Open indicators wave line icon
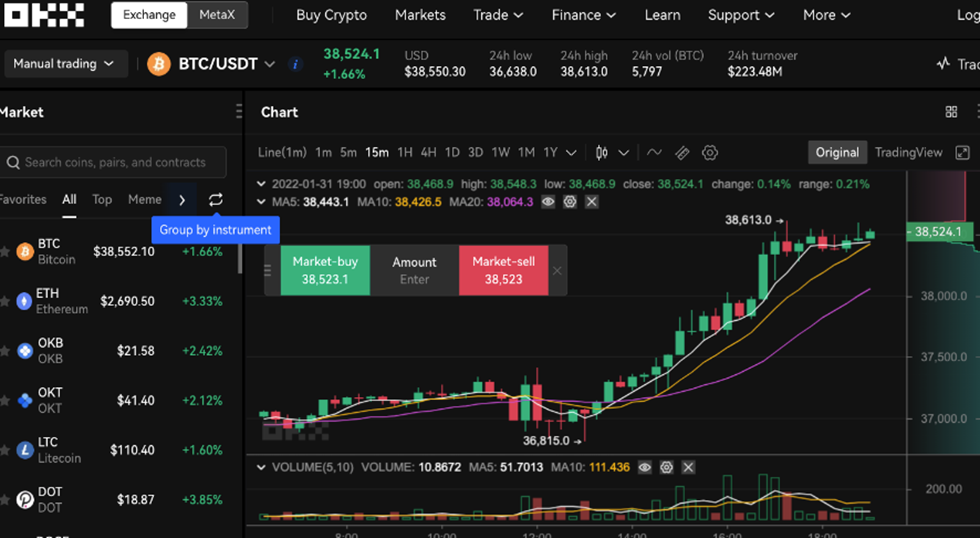Image resolution: width=980 pixels, height=538 pixels. pos(654,152)
